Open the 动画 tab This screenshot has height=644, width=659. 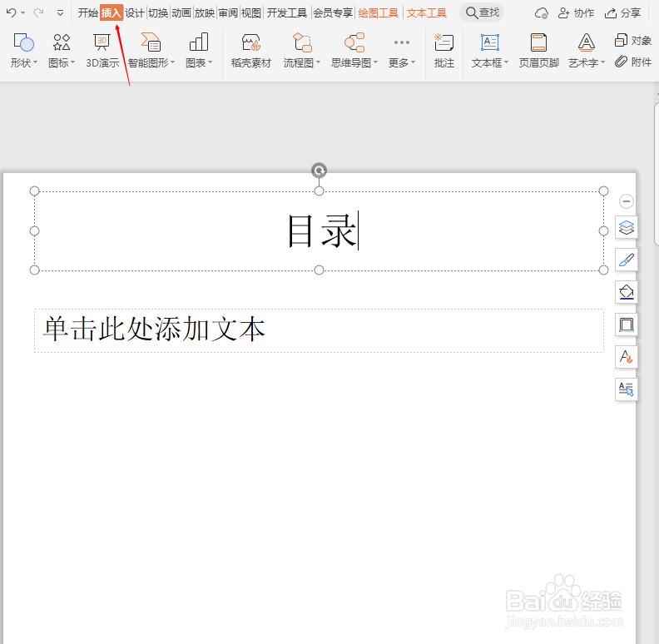coord(181,13)
